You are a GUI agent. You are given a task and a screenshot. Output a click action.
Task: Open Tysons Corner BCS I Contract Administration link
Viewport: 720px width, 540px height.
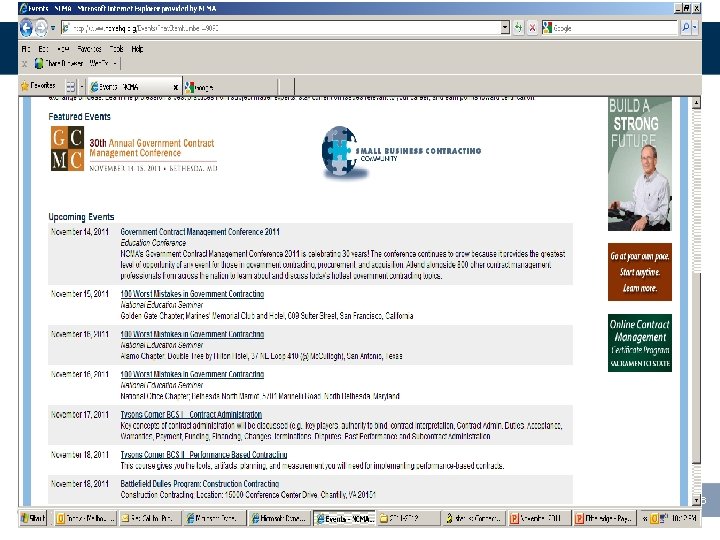(191, 414)
